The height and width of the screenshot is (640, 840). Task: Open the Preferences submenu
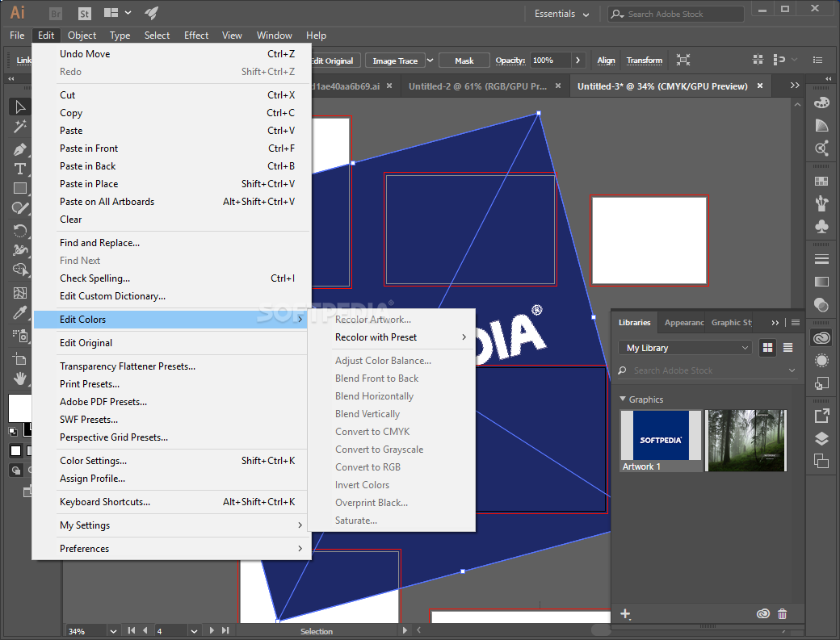tap(171, 549)
